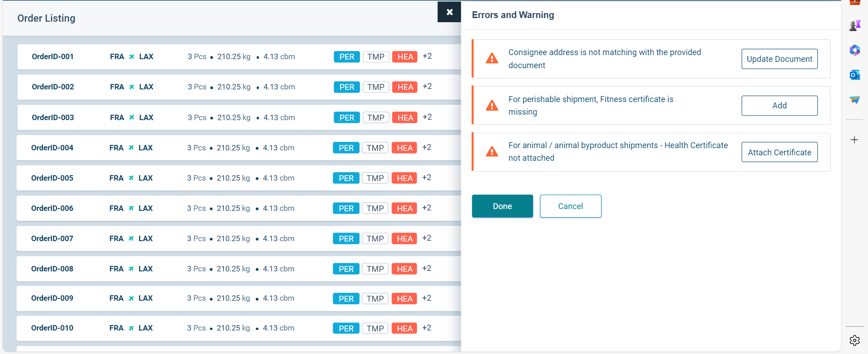Expand +2 more tags on OrderID-001
Viewport: 868px width, 354px height.
coord(427,56)
